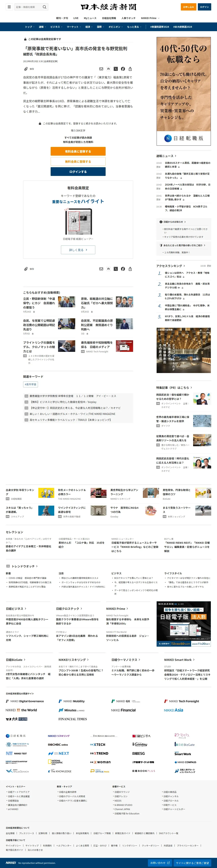The height and width of the screenshot is (868, 217).
Task: Click the orange お申し込み button
Action: tap(188, 7)
